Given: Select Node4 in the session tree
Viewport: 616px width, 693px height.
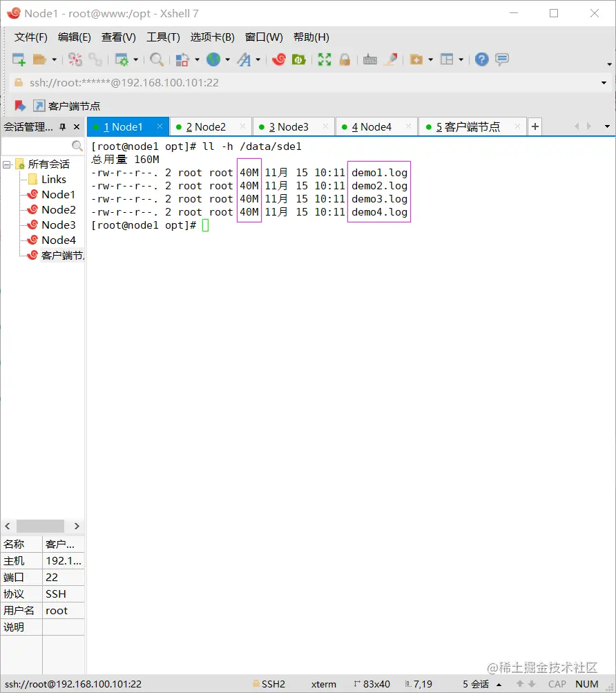Looking at the screenshot, I should tap(58, 240).
